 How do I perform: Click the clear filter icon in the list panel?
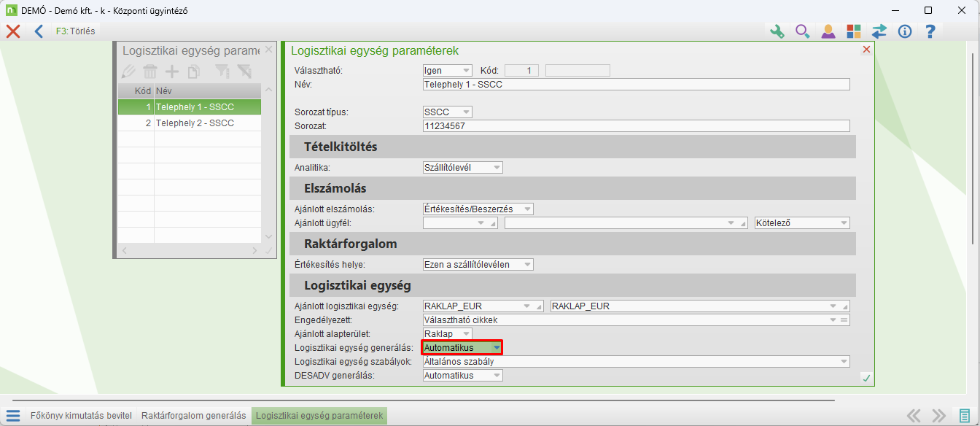coord(244,71)
